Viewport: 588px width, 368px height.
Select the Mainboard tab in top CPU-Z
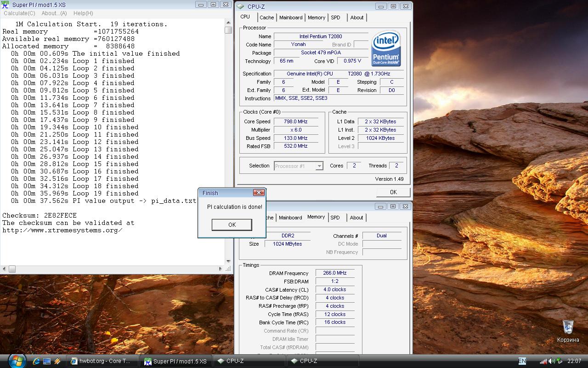(291, 17)
